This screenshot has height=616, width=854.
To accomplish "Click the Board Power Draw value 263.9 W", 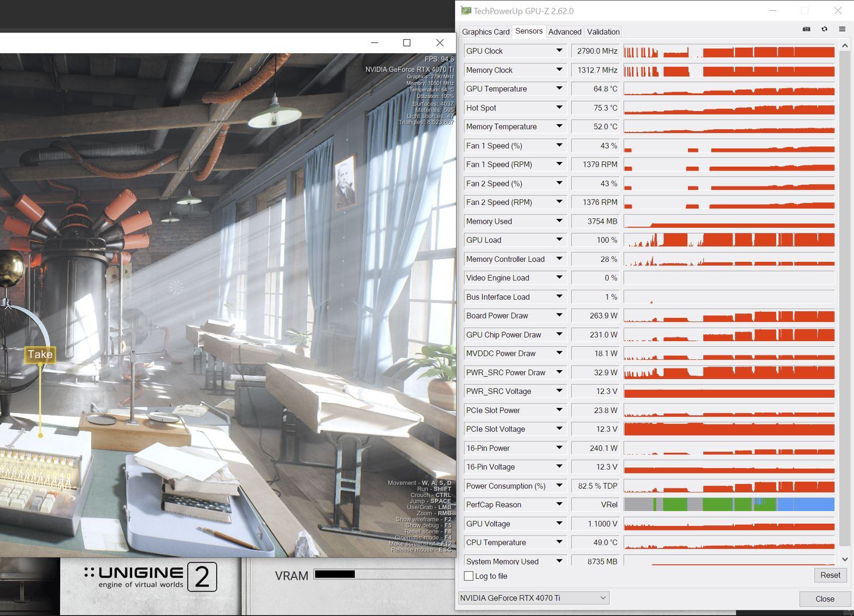I will [595, 316].
